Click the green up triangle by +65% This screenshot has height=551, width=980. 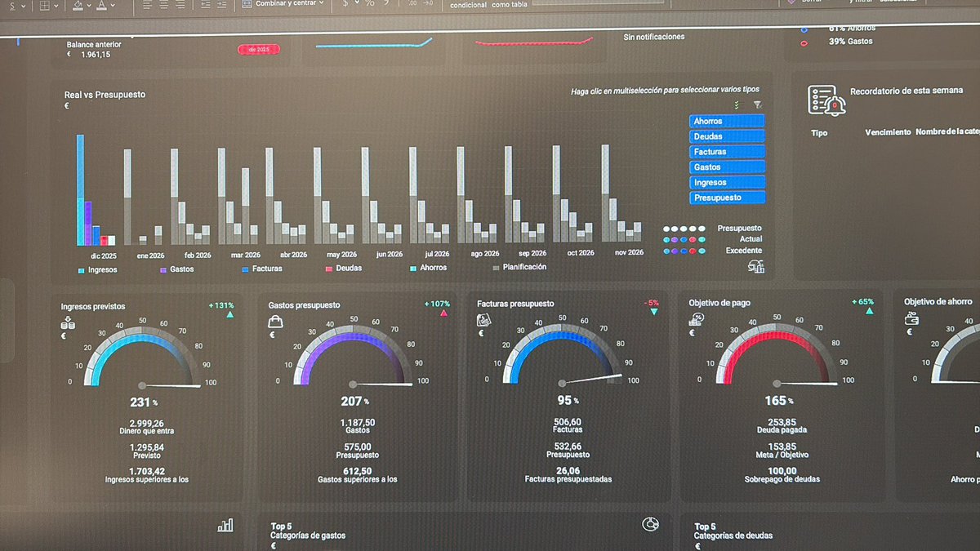tap(869, 311)
